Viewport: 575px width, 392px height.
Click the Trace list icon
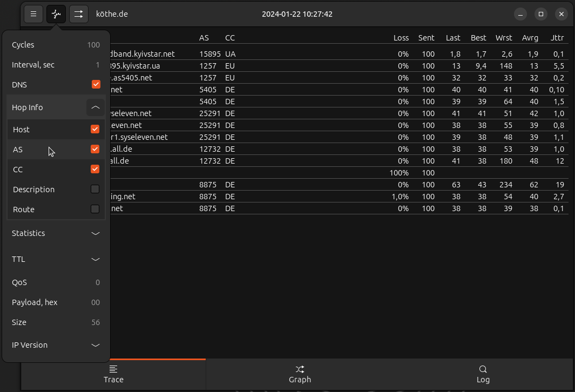click(113, 369)
